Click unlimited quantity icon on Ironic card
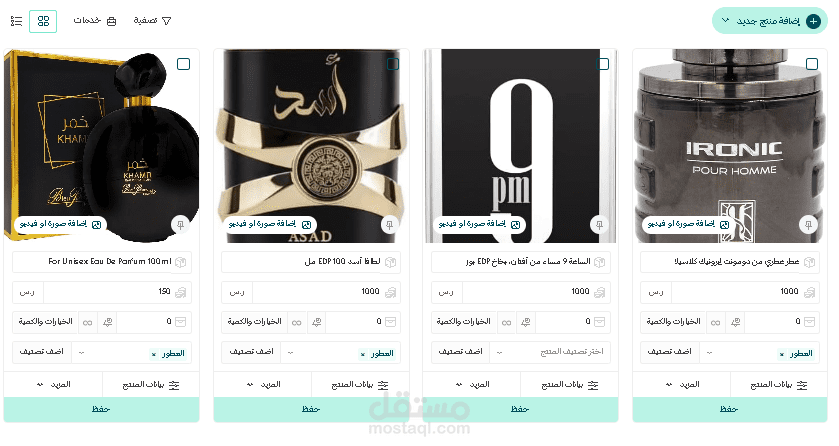This screenshot has height=446, width=839. click(715, 322)
